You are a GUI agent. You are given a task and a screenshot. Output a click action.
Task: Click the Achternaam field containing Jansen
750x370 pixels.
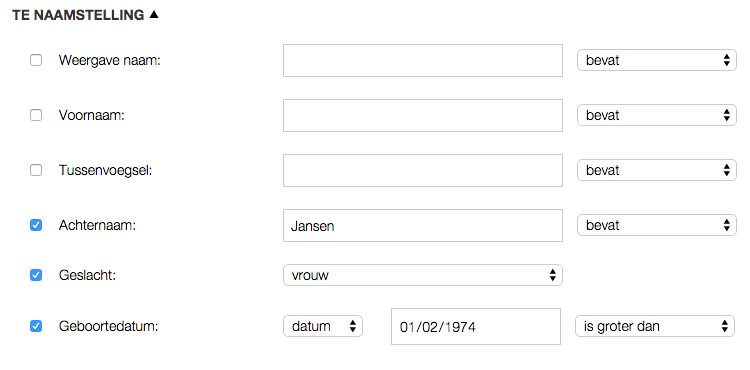pyautogui.click(x=423, y=225)
